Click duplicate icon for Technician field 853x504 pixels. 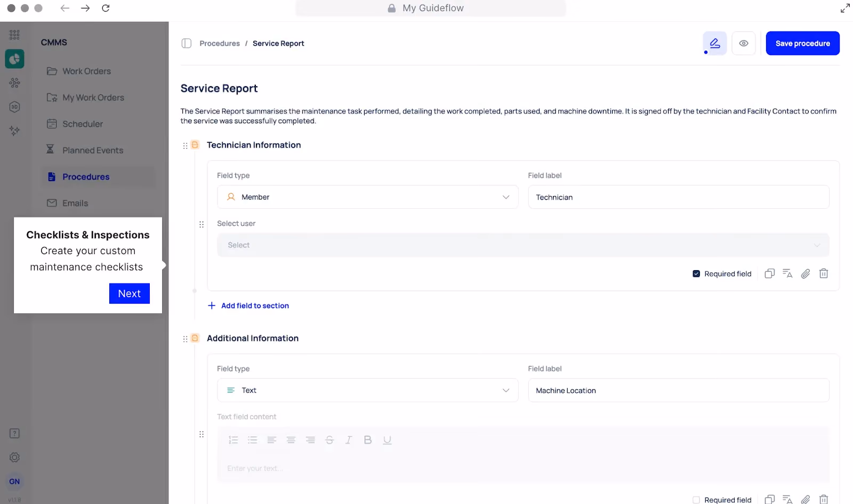pyautogui.click(x=769, y=273)
